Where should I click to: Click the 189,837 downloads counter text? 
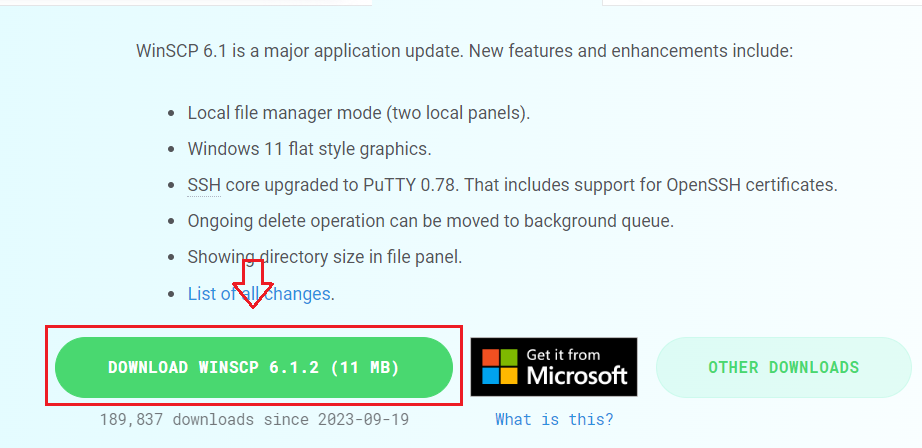point(254,419)
